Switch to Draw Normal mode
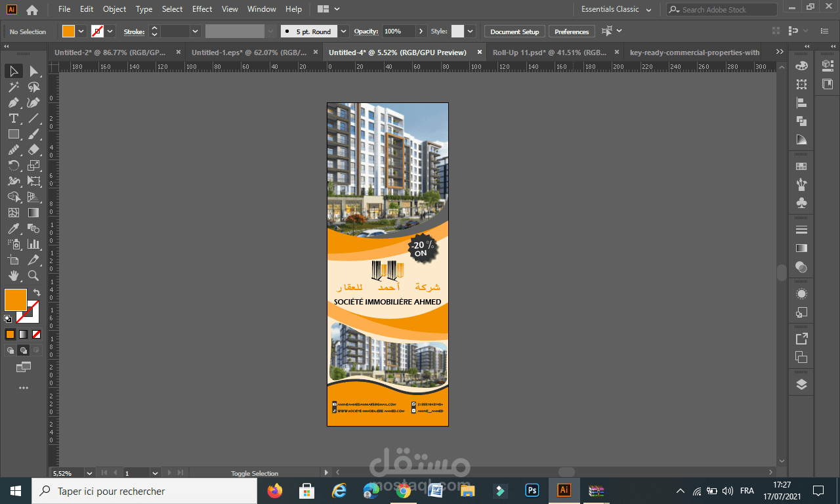The width and height of the screenshot is (840, 504). (x=10, y=350)
